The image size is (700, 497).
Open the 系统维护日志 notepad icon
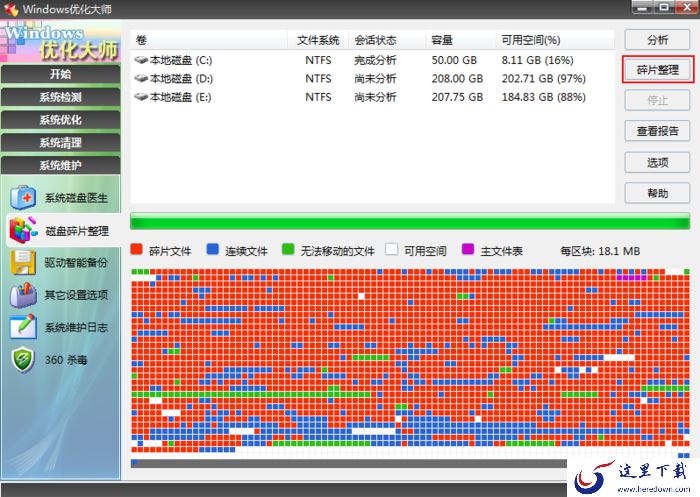pos(23,327)
